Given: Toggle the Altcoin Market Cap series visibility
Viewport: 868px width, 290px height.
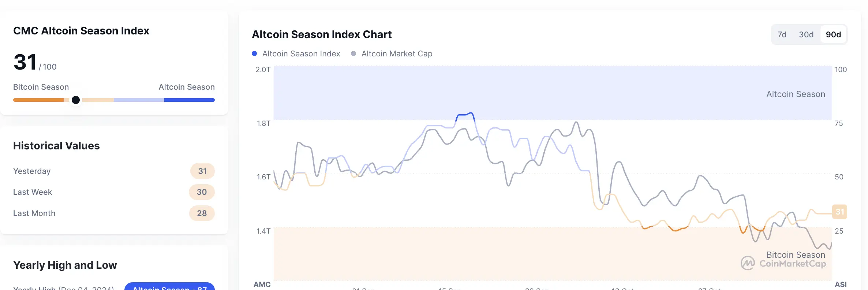Looking at the screenshot, I should [397, 53].
